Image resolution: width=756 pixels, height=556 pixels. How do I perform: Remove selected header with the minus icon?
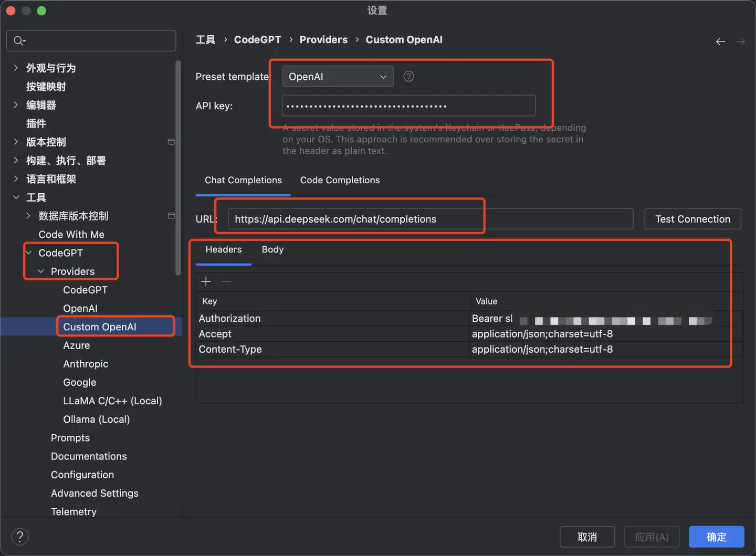tap(226, 282)
